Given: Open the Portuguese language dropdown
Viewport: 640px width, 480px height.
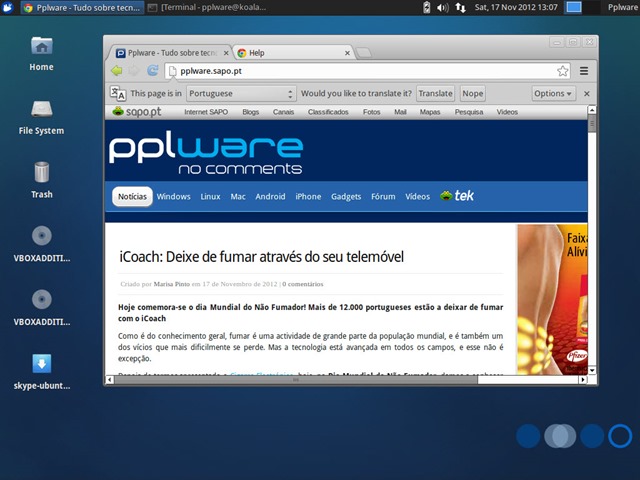Looking at the screenshot, I should 241,93.
